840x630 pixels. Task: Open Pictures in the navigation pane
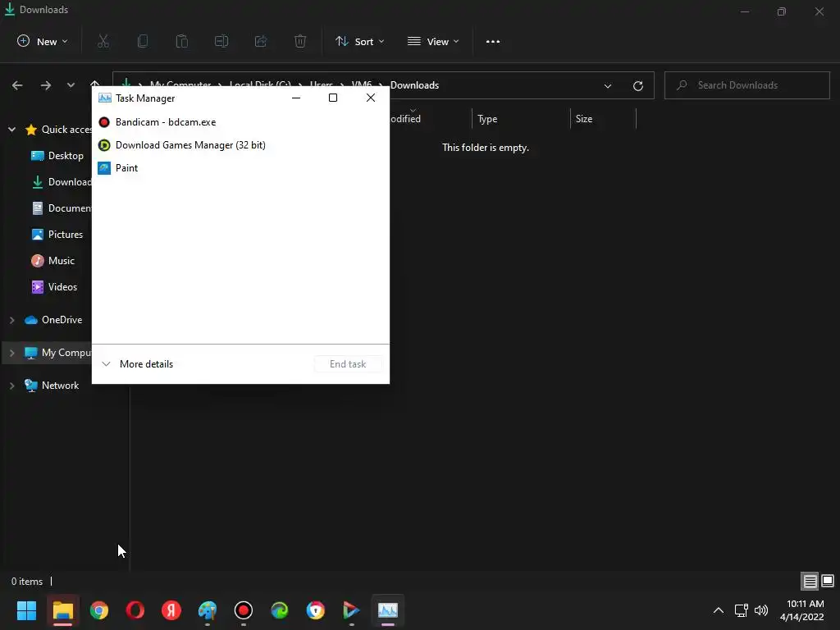pos(57,235)
